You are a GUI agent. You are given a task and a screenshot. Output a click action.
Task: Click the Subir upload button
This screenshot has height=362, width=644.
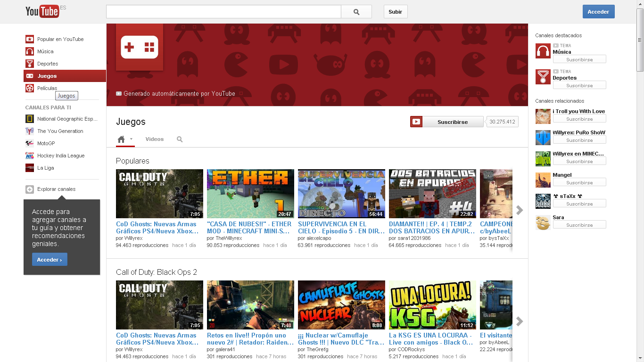click(x=395, y=11)
